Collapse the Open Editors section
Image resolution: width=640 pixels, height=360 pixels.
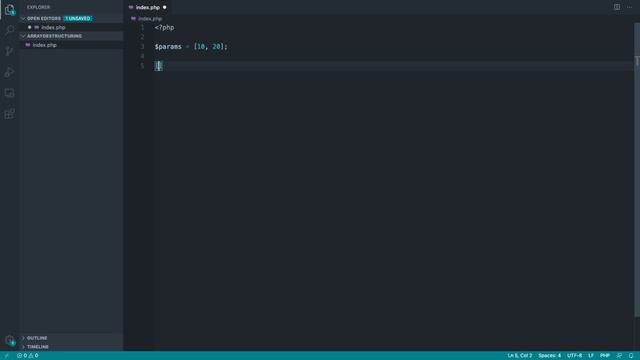[23, 18]
